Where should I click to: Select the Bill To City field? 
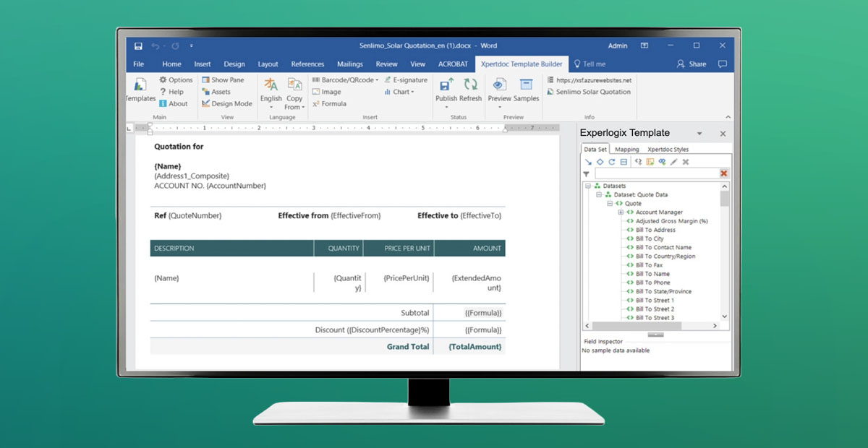(650, 238)
